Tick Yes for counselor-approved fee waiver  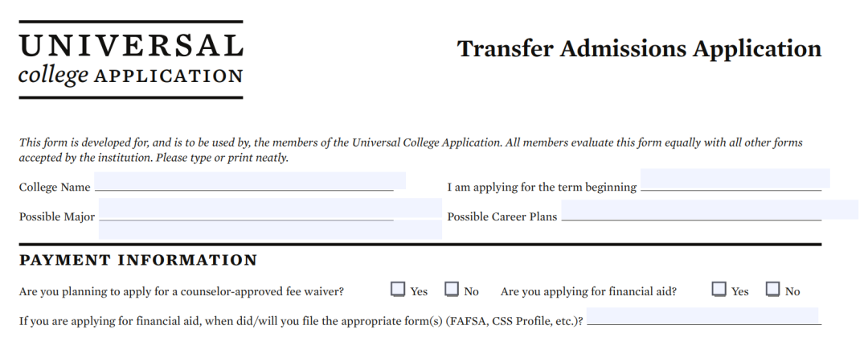click(x=398, y=289)
